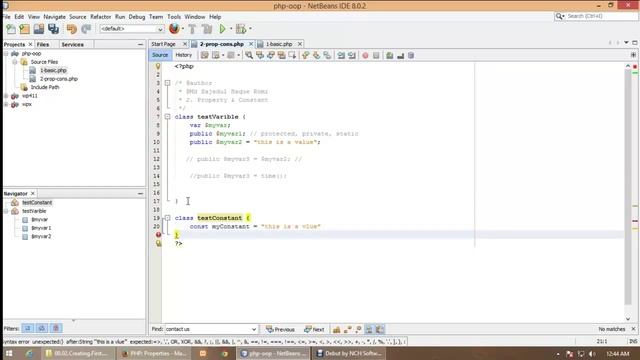Toggle first Navigator filter button
This screenshot has height=360, width=640.
click(x=28, y=328)
